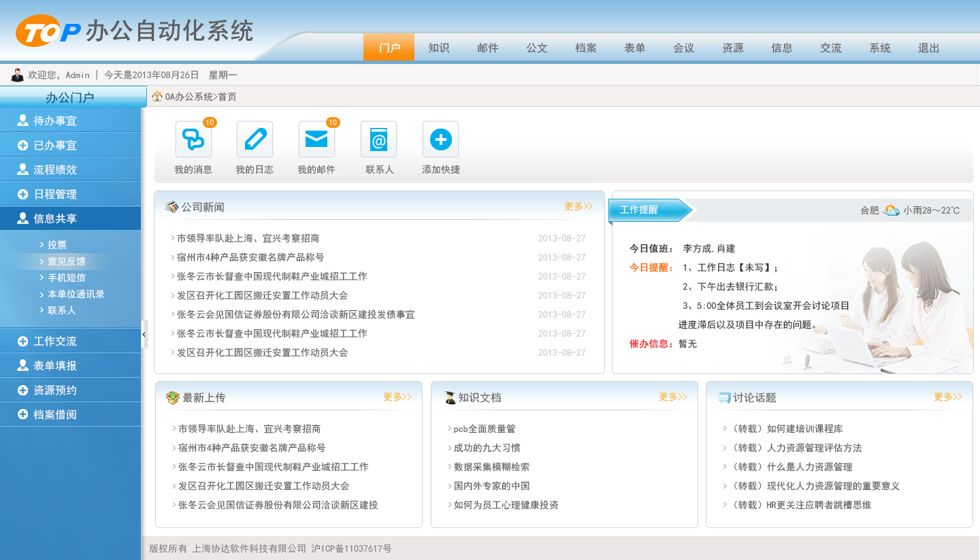Click the weather cloud icon
980x560 pixels.
pos(891,210)
